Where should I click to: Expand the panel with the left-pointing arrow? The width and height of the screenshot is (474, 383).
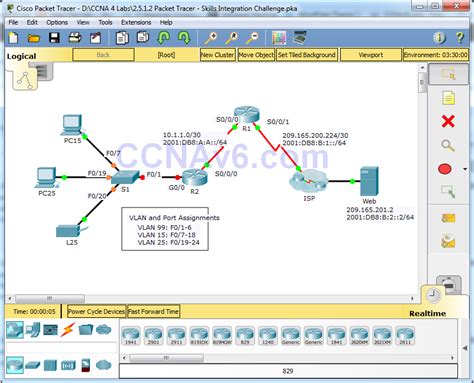tap(465, 348)
